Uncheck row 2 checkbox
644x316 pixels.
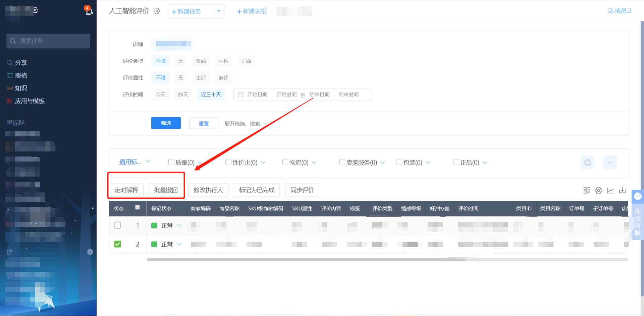(117, 244)
